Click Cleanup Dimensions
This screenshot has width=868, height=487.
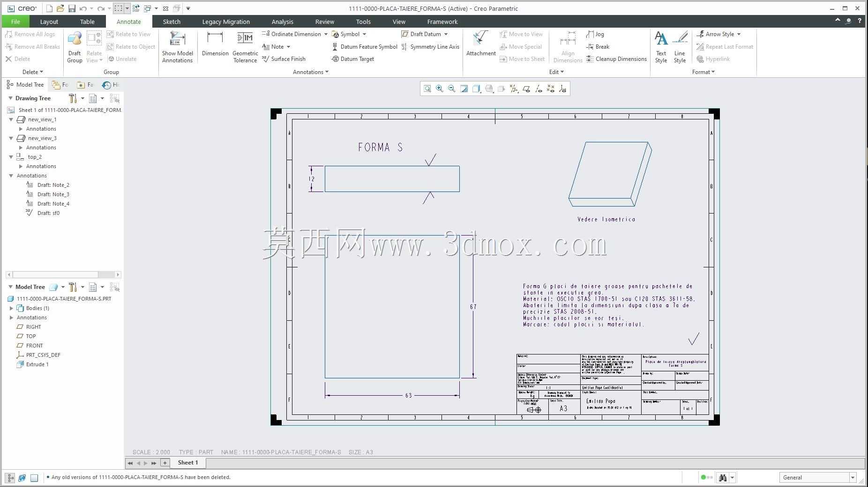pyautogui.click(x=616, y=59)
